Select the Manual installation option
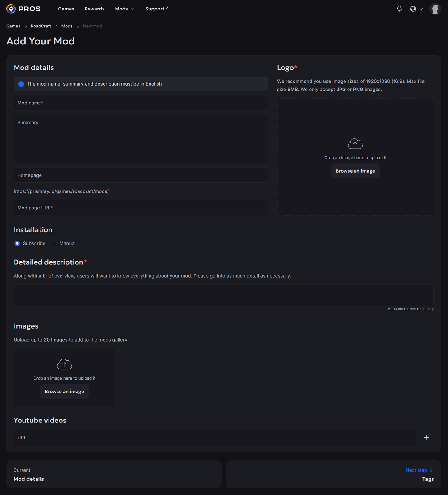 click(x=53, y=243)
